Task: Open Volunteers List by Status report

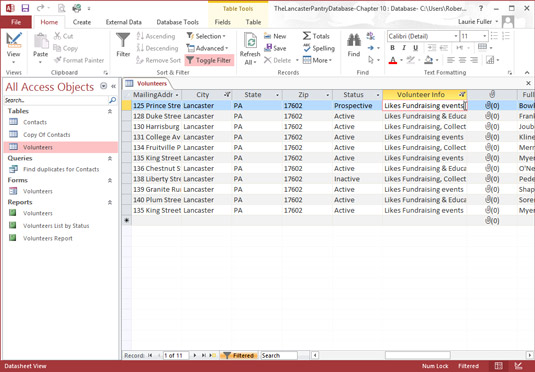Action: pos(56,226)
